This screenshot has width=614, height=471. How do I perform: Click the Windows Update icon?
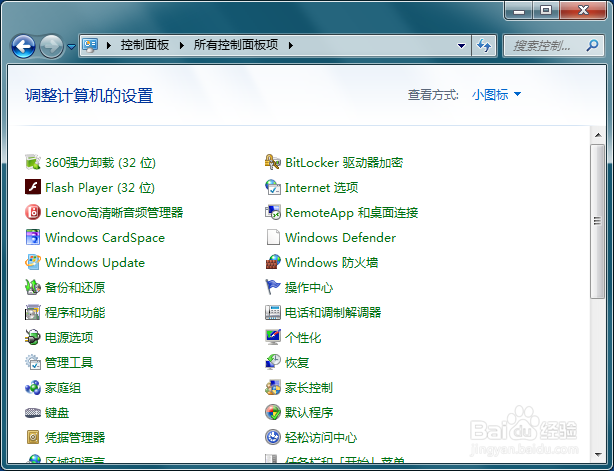coord(33,263)
